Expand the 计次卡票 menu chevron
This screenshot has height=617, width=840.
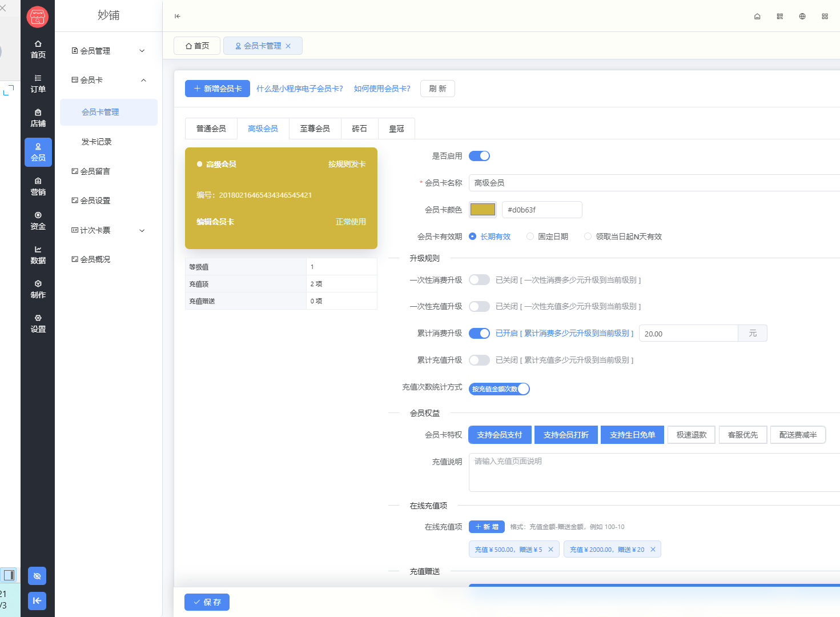[142, 231]
